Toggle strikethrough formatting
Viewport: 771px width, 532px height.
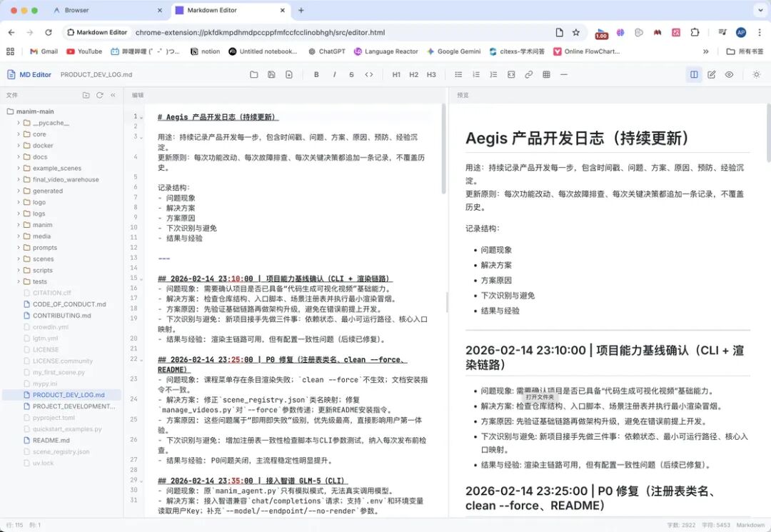click(353, 74)
